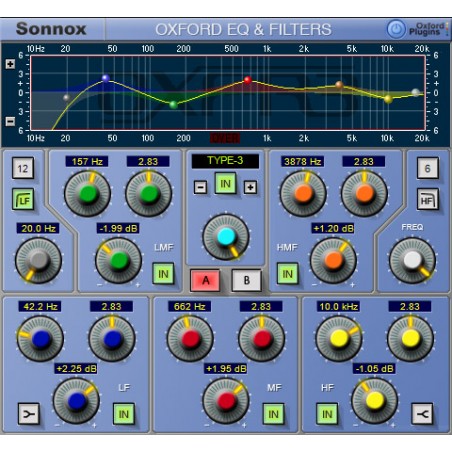Click the blue LF frequency knob at 42.2 Hz
Image resolution: width=452 pixels, height=452 pixels.
40,339
